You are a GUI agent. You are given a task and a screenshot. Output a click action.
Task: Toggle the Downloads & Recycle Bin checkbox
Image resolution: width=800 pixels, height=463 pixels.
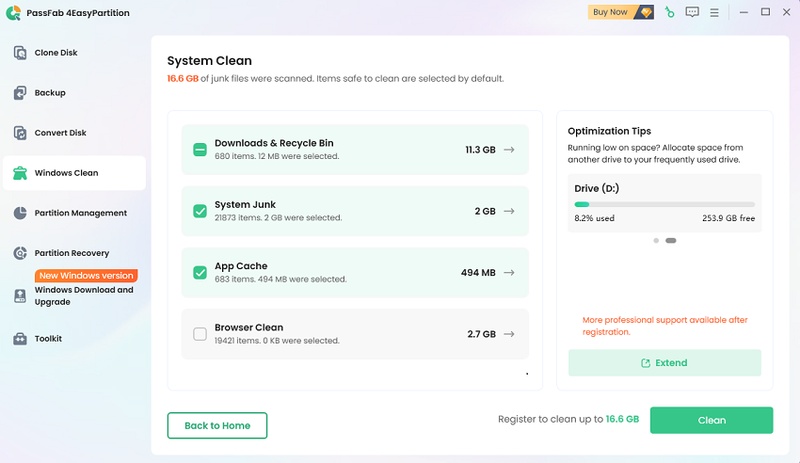tap(200, 150)
